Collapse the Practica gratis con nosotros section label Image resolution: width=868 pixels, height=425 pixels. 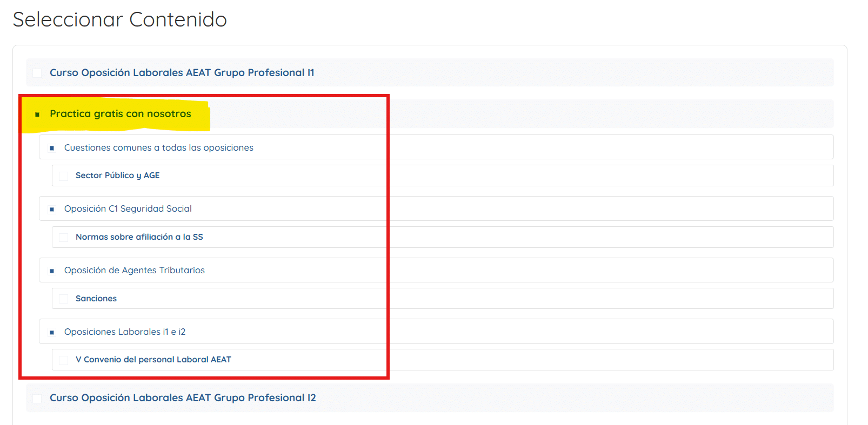[120, 114]
